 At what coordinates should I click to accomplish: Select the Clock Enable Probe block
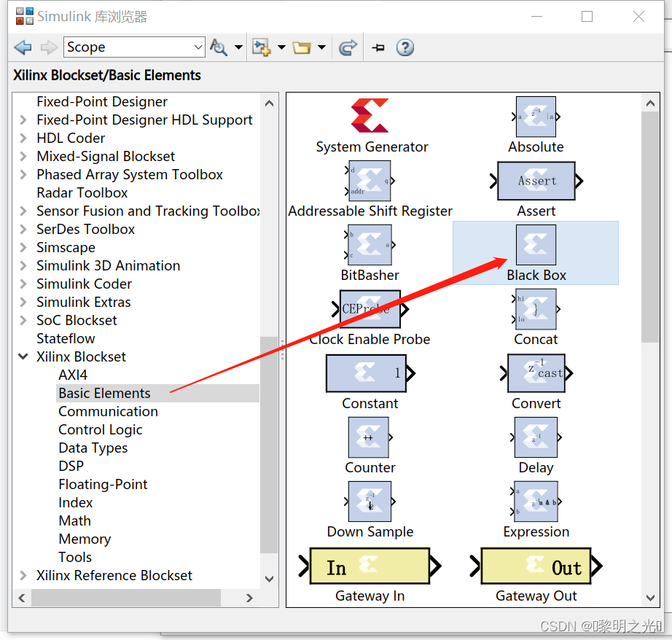click(370, 309)
